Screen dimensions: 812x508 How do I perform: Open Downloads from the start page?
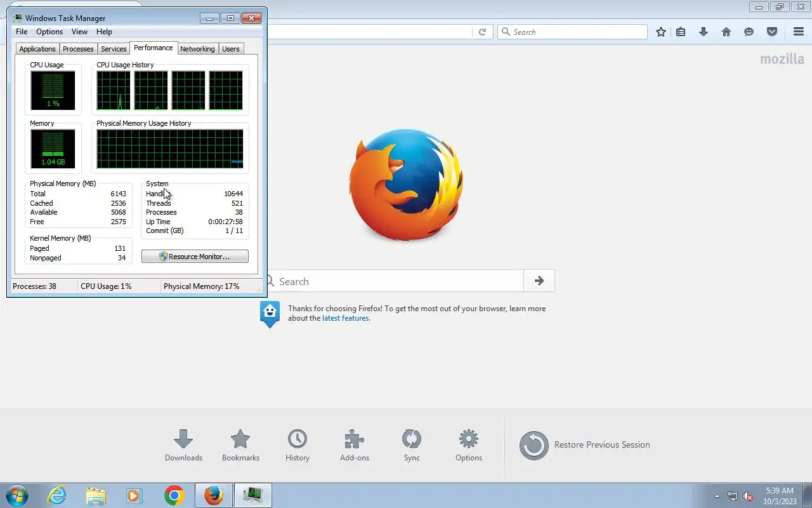(x=183, y=445)
